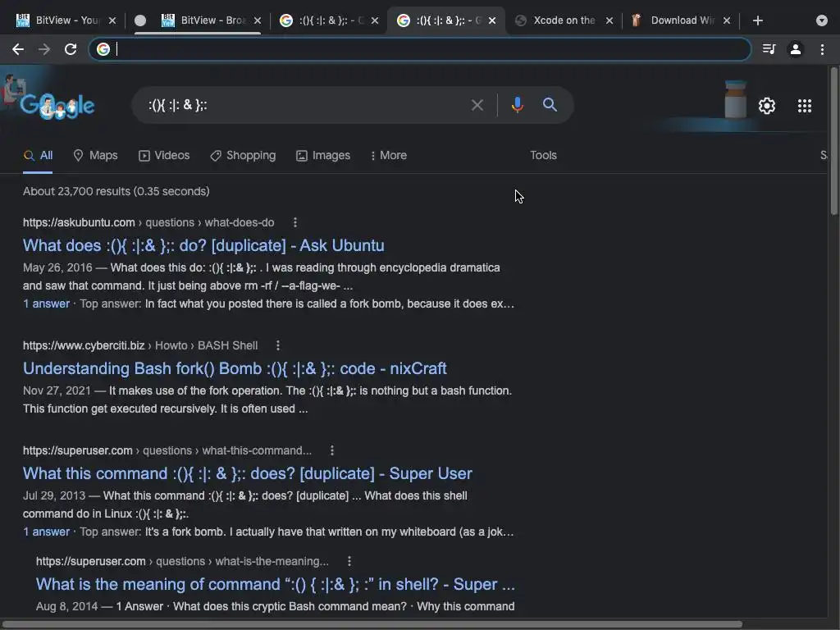Open the '1 answer' link under Ask Ubuntu

click(46, 304)
